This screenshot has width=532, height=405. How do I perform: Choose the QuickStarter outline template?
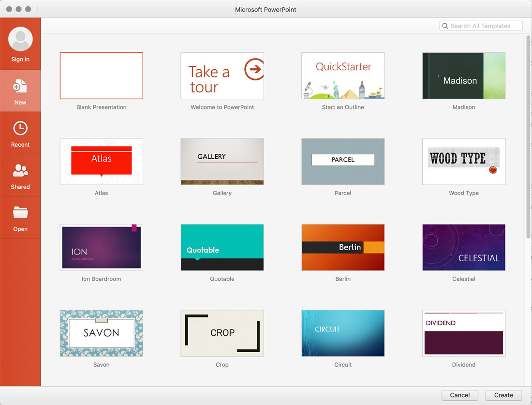click(x=343, y=75)
